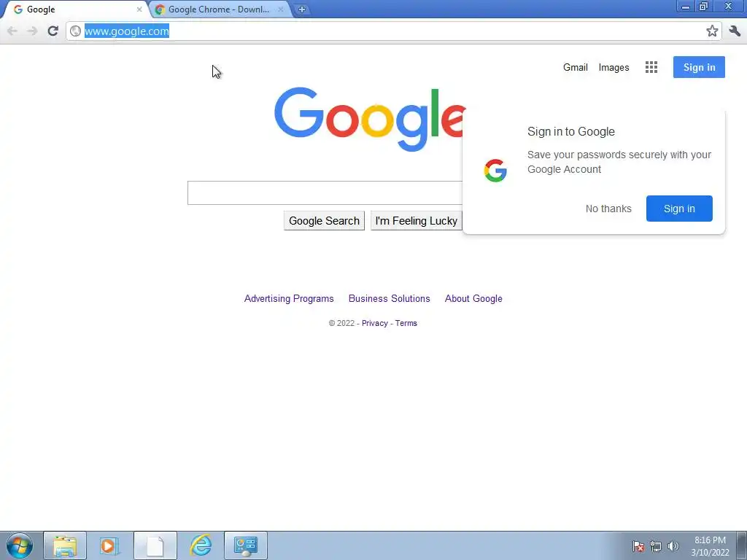Click the Google logo on the page
747x560 pixels.
[x=369, y=119]
